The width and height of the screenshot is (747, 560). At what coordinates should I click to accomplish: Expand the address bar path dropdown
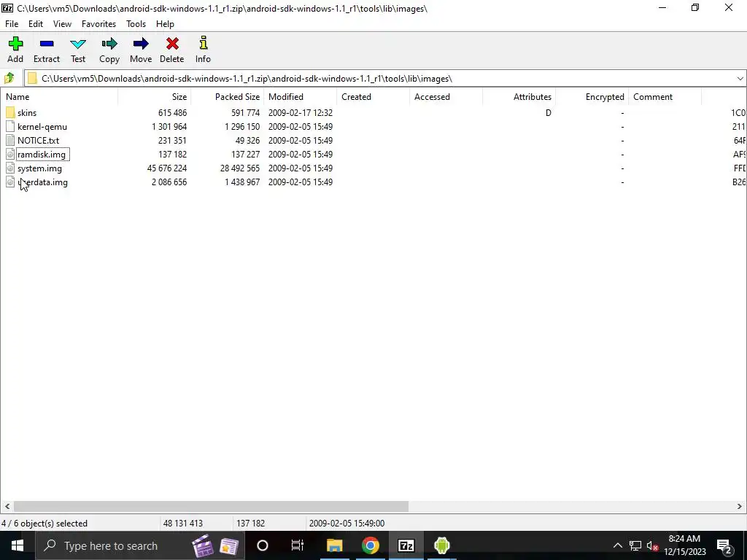click(x=740, y=79)
